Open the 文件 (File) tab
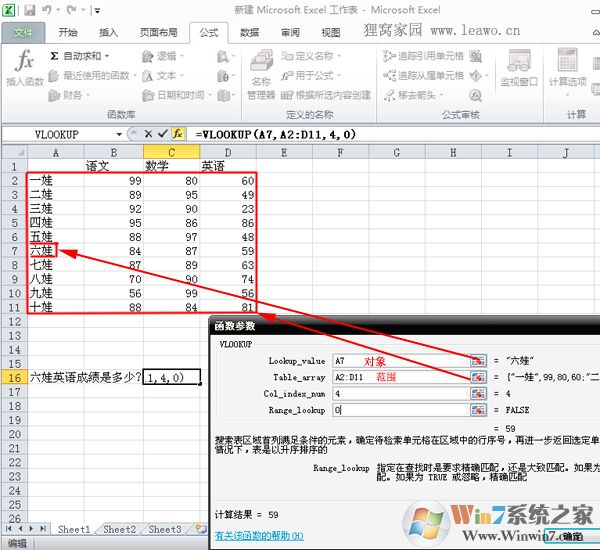The image size is (600, 550). 23,32
